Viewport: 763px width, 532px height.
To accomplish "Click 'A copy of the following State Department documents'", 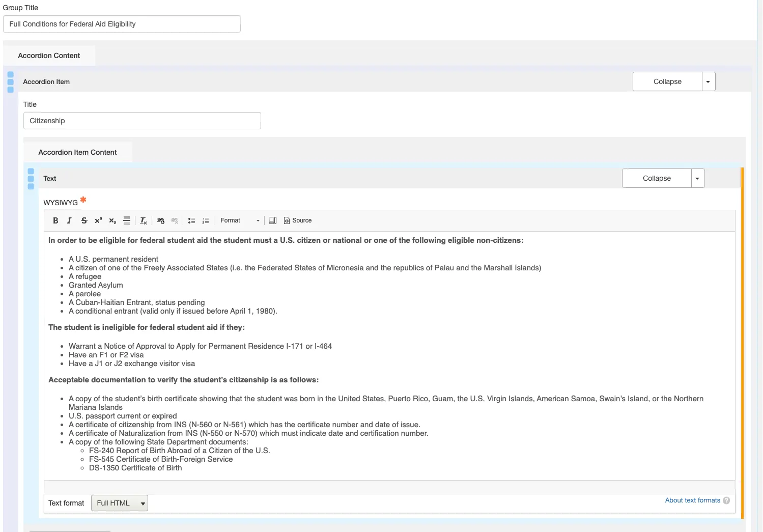I will point(158,442).
